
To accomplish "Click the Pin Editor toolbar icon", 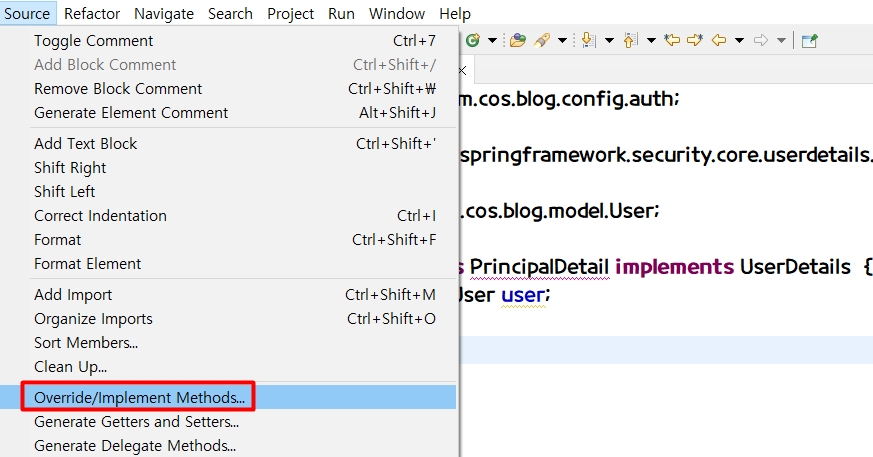I will click(809, 41).
